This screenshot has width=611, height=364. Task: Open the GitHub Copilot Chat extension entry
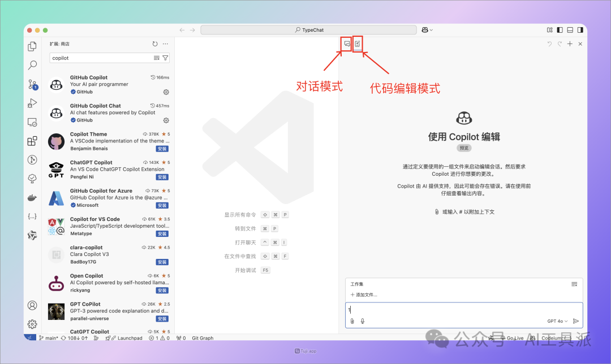tap(109, 113)
